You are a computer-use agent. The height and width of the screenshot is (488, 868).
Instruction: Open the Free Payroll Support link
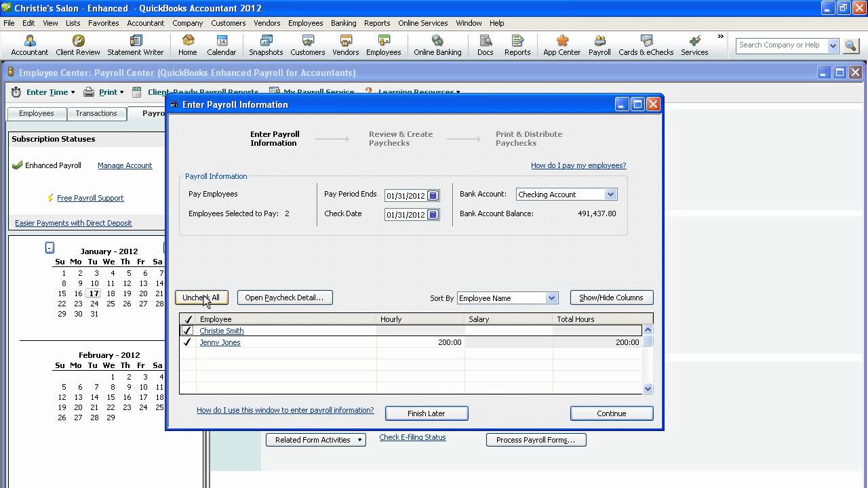click(90, 198)
